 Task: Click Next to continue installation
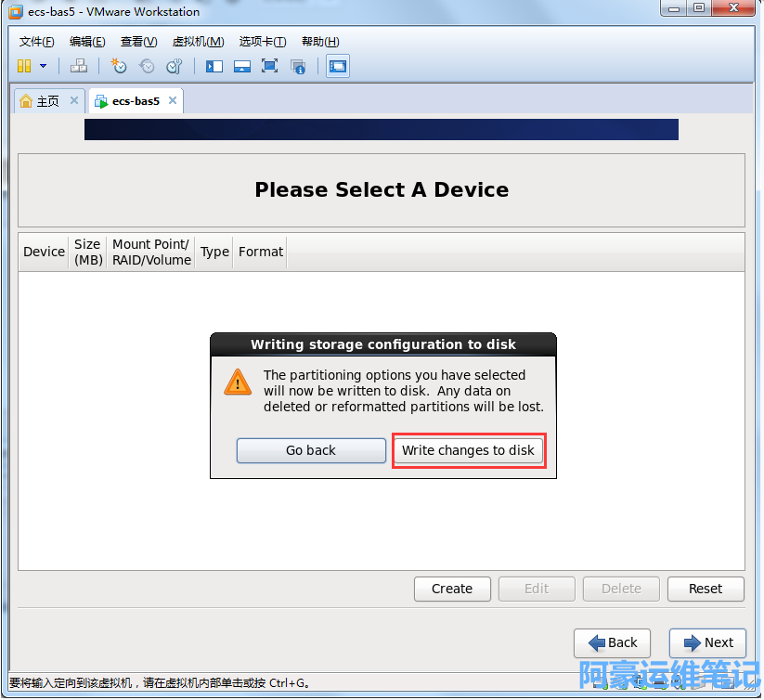(707, 642)
